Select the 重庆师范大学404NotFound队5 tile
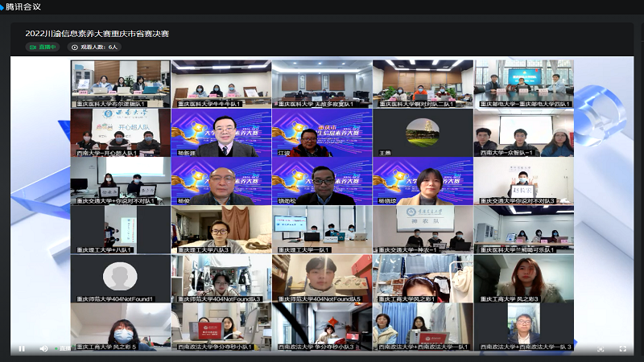 pyautogui.click(x=322, y=278)
